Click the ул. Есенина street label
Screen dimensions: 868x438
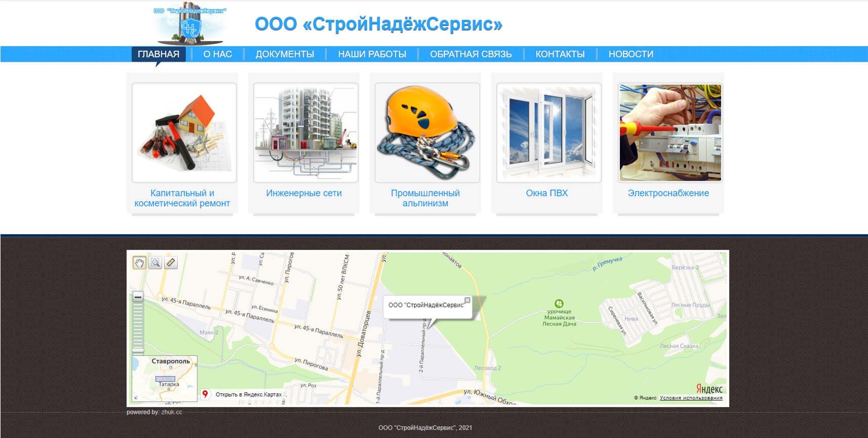click(264, 309)
